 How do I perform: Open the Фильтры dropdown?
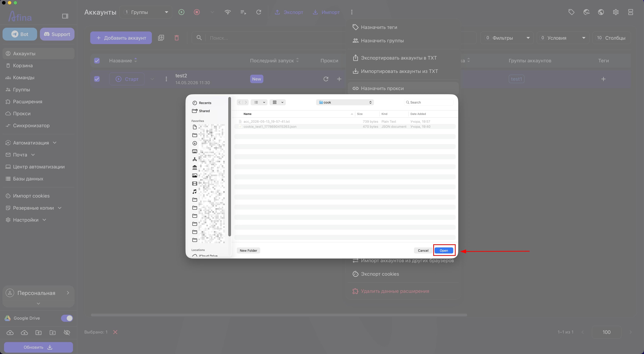(x=507, y=38)
